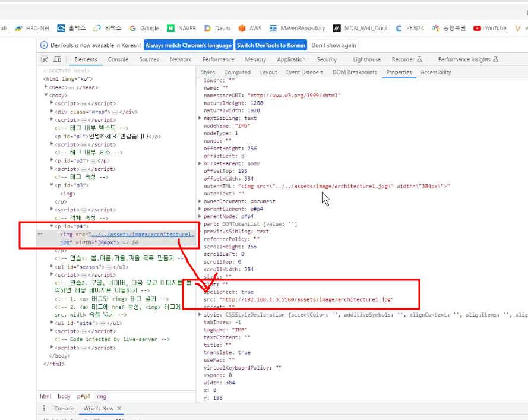Open the Application panel tab
The height and width of the screenshot is (420, 528).
pyautogui.click(x=291, y=59)
